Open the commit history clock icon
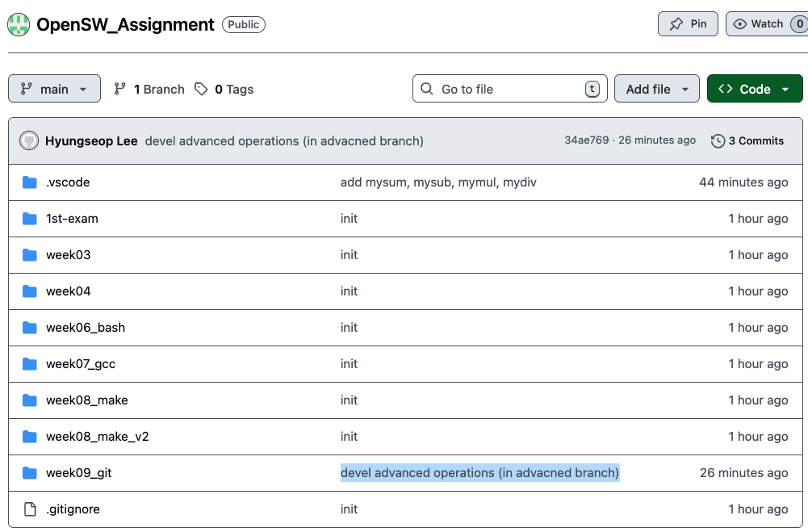808x532 pixels. coord(718,141)
